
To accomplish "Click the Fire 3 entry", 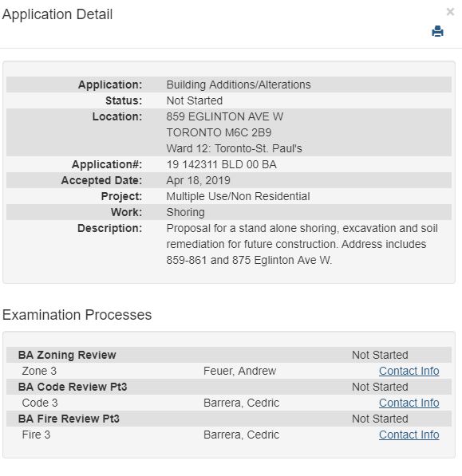I will 36,435.
